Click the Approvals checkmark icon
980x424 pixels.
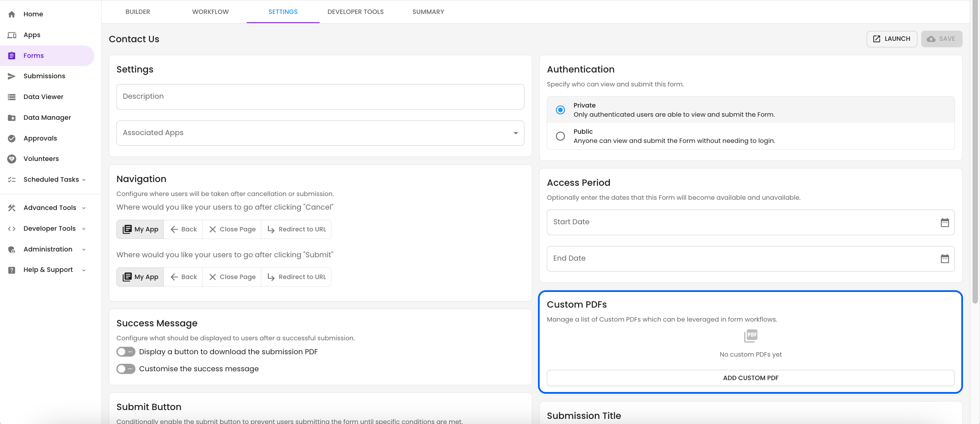(12, 138)
